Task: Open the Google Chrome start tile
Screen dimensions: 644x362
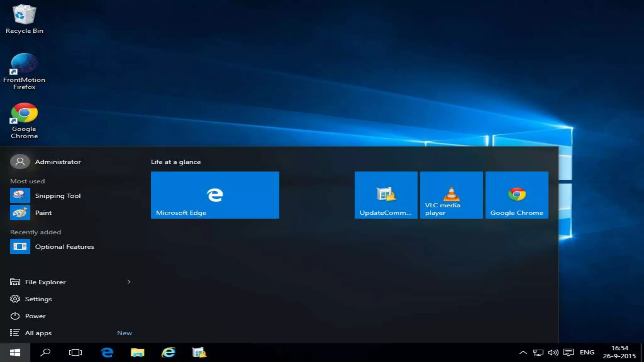Action: click(x=517, y=195)
